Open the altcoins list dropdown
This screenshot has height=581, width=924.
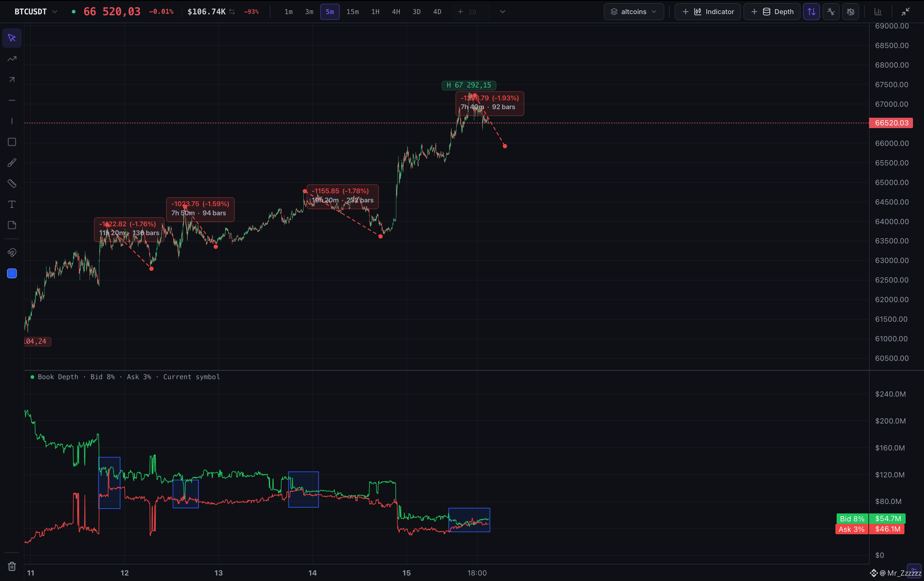tap(634, 12)
